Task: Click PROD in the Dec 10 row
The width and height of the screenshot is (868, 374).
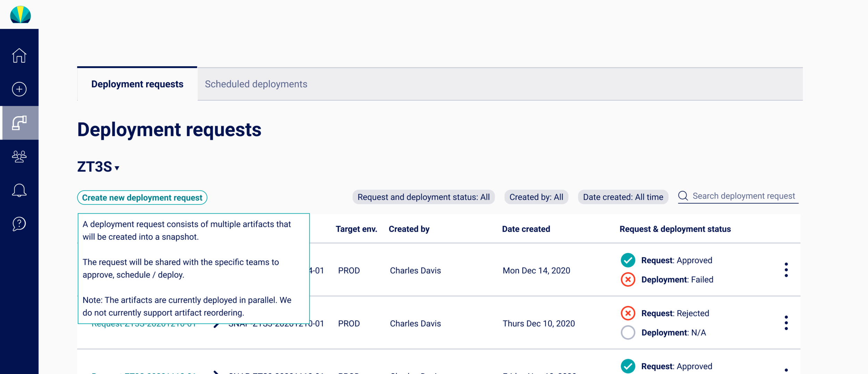Action: click(x=349, y=323)
